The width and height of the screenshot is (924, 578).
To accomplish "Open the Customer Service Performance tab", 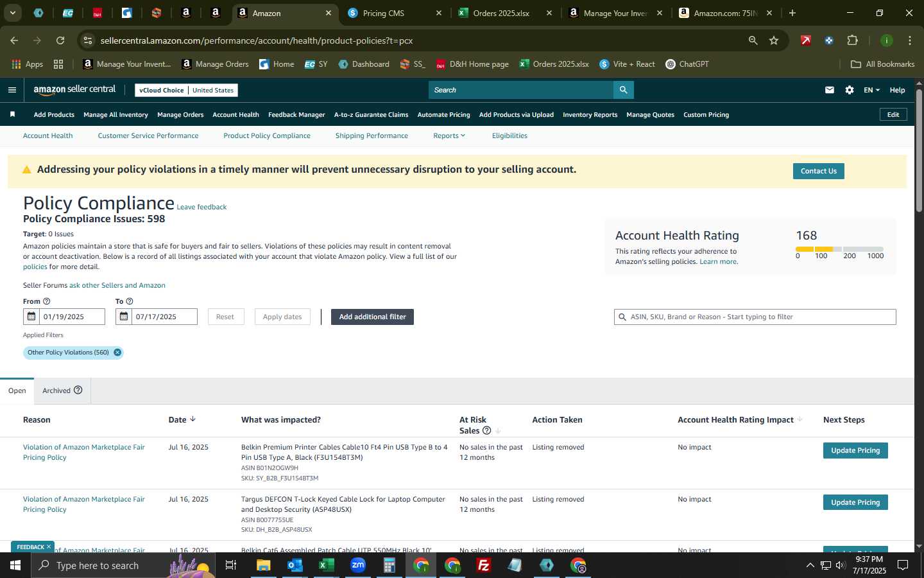I will click(x=148, y=136).
